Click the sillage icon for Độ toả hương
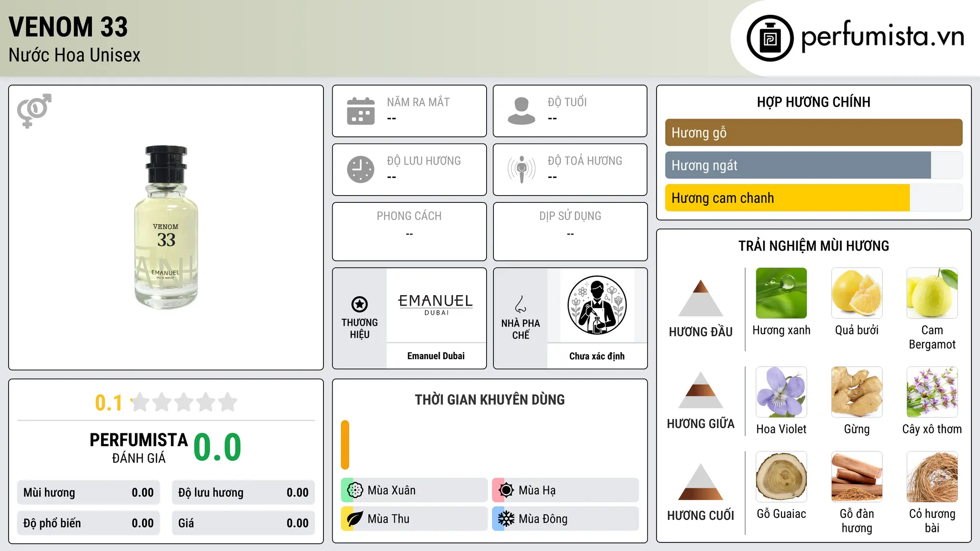 pos(522,169)
